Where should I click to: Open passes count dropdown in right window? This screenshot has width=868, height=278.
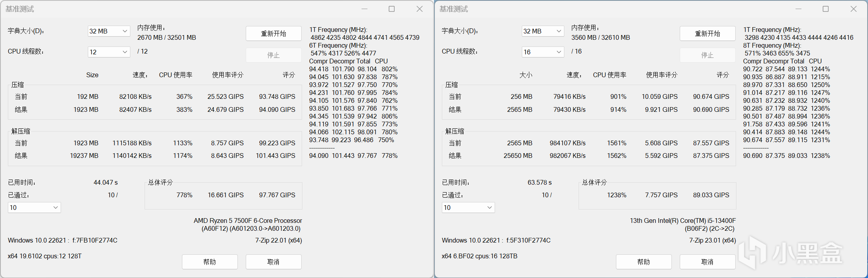[468, 208]
